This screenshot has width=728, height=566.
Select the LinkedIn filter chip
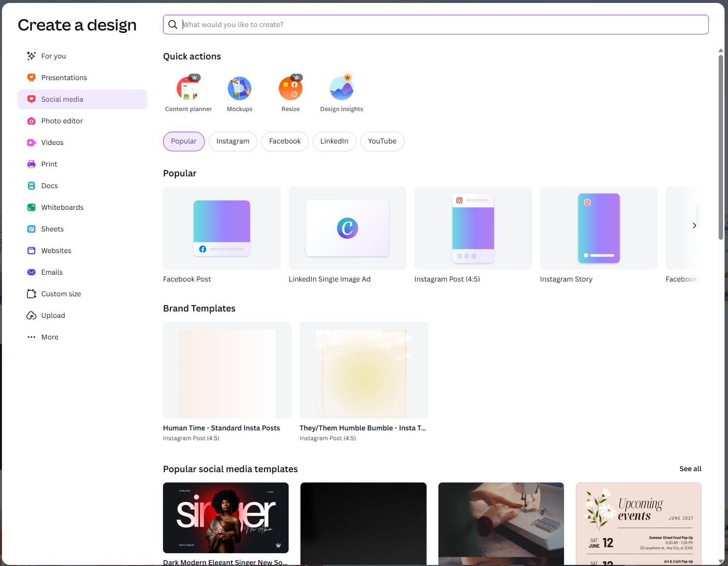coord(334,141)
